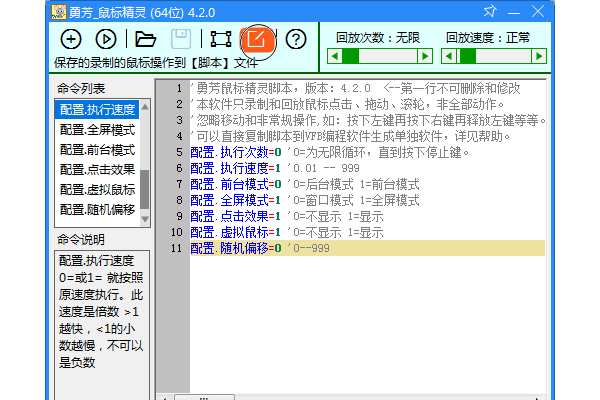The width and height of the screenshot is (600, 400).
Task: Click the window selection frame icon
Action: click(x=221, y=39)
